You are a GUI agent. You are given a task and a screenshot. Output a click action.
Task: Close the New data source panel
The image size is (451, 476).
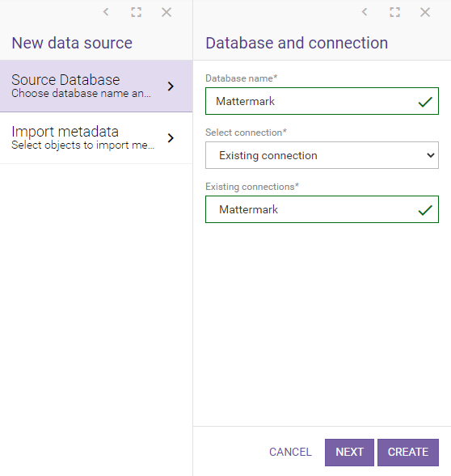pos(166,12)
